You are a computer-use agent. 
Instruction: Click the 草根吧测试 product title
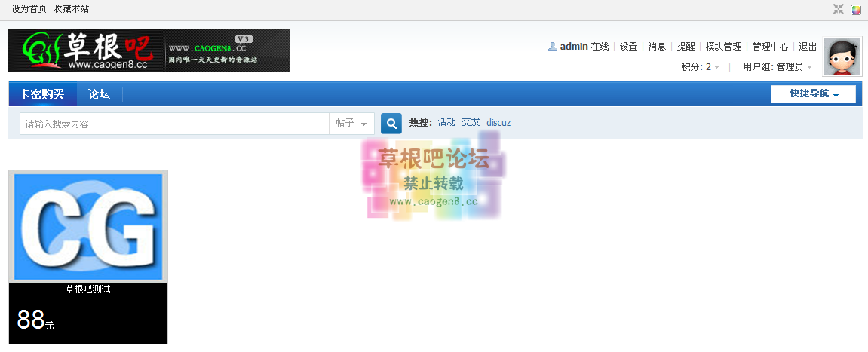[x=88, y=289]
